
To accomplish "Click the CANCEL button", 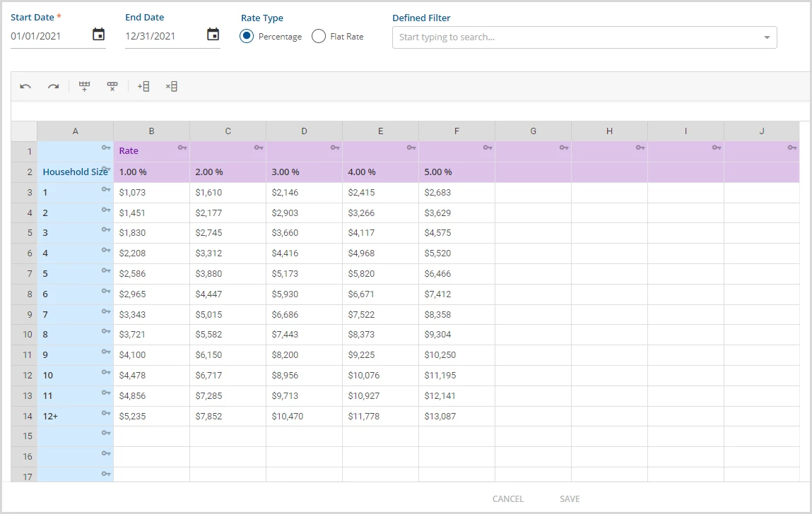I will point(508,499).
